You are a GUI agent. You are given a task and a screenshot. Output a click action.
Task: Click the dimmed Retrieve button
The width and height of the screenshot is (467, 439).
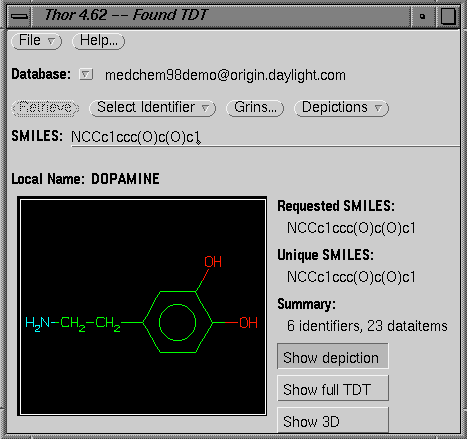click(45, 108)
